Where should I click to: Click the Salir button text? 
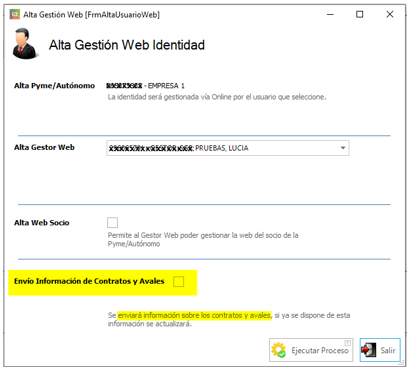click(x=388, y=350)
